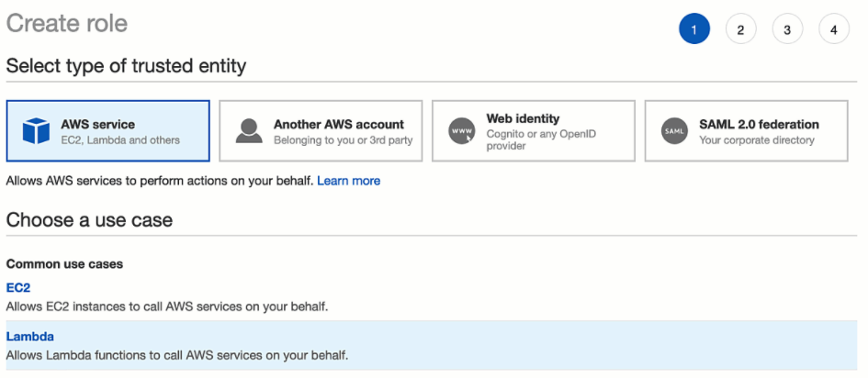Choose Web identity entity card
This screenshot has height=378, width=868.
tap(534, 131)
